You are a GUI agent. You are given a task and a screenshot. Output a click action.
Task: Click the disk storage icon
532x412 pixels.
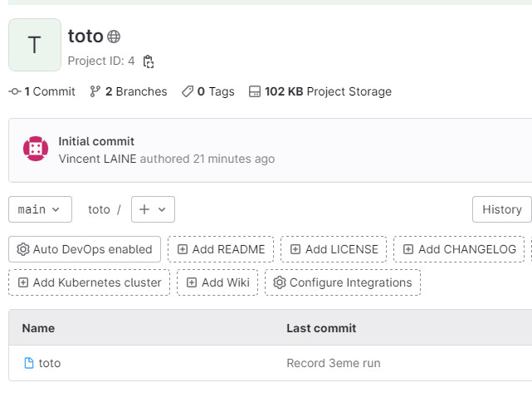point(255,91)
